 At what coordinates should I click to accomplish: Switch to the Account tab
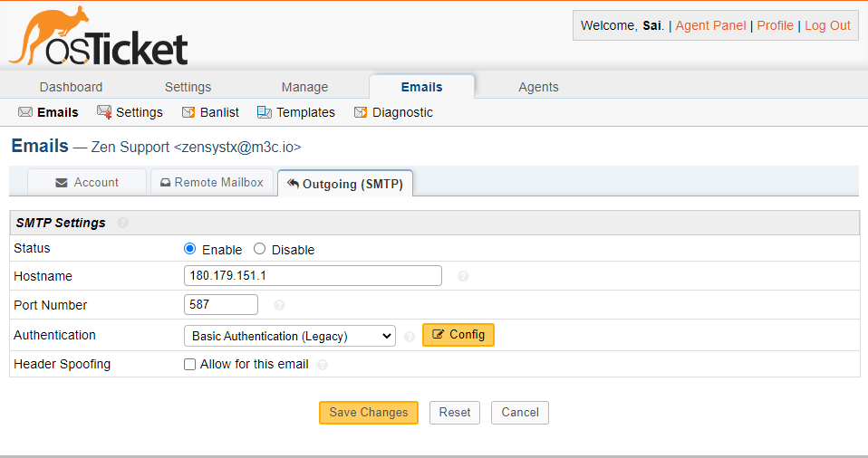click(87, 182)
